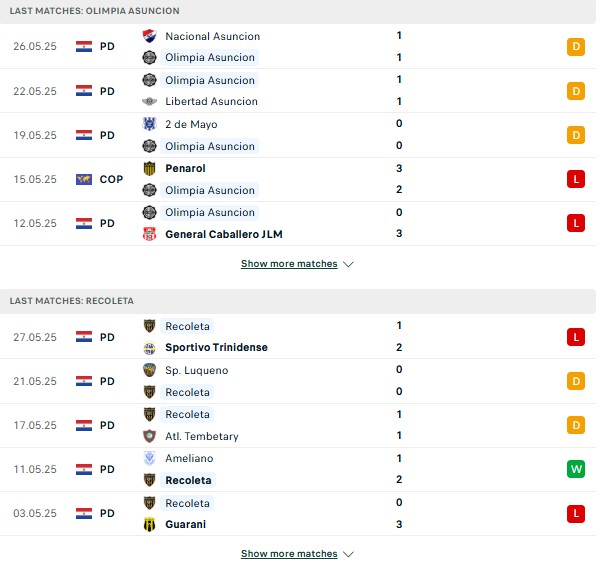This screenshot has height=563, width=602.
Task: Open the Sp. Luqueno team link
Action: [x=197, y=370]
